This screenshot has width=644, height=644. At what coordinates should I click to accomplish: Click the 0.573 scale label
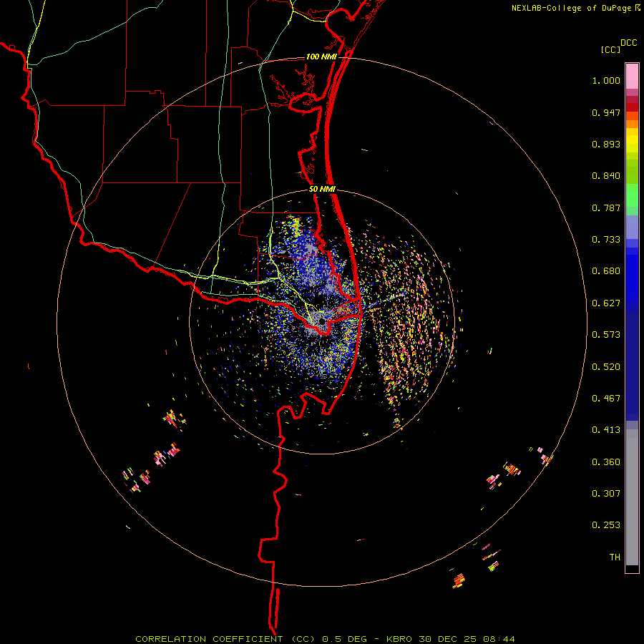pos(606,335)
